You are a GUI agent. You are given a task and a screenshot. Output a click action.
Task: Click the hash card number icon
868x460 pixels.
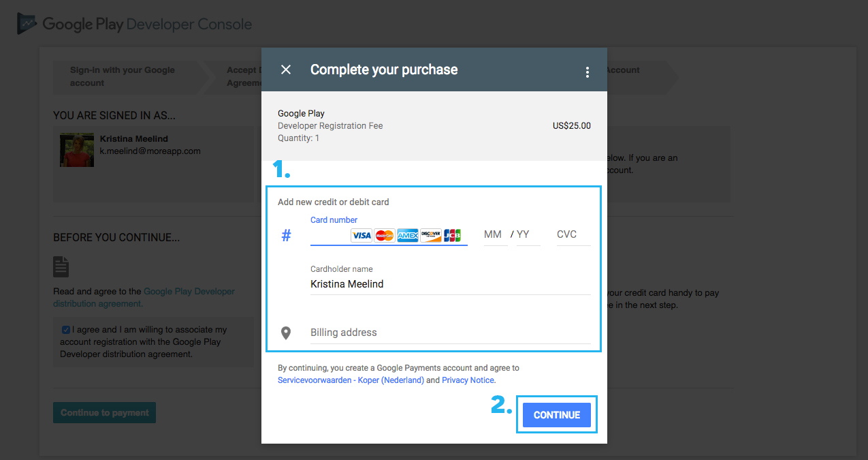(x=286, y=236)
